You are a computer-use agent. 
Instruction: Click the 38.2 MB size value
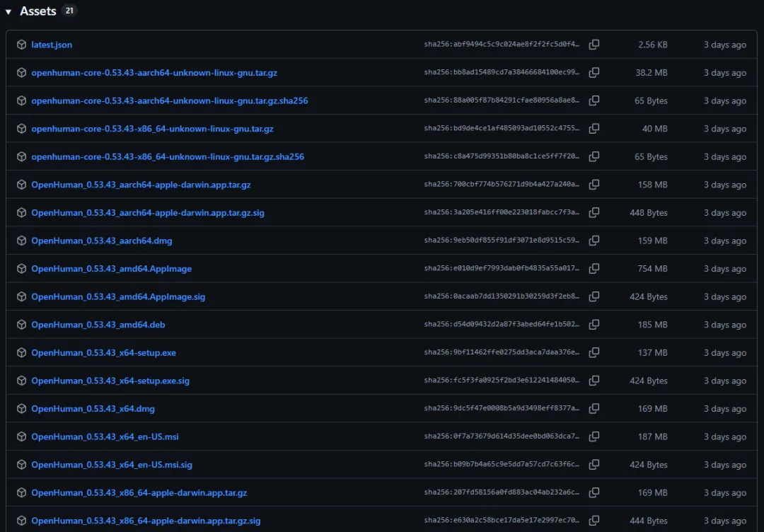click(x=652, y=73)
